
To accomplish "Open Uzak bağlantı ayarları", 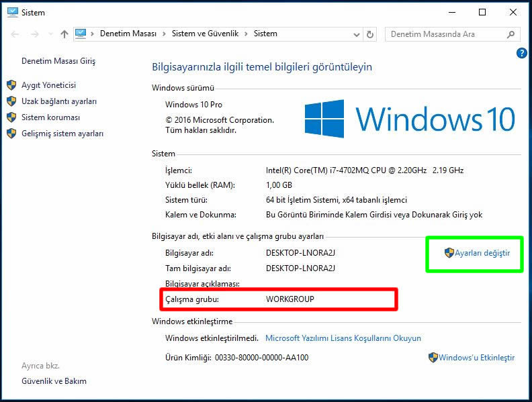I will coord(59,101).
